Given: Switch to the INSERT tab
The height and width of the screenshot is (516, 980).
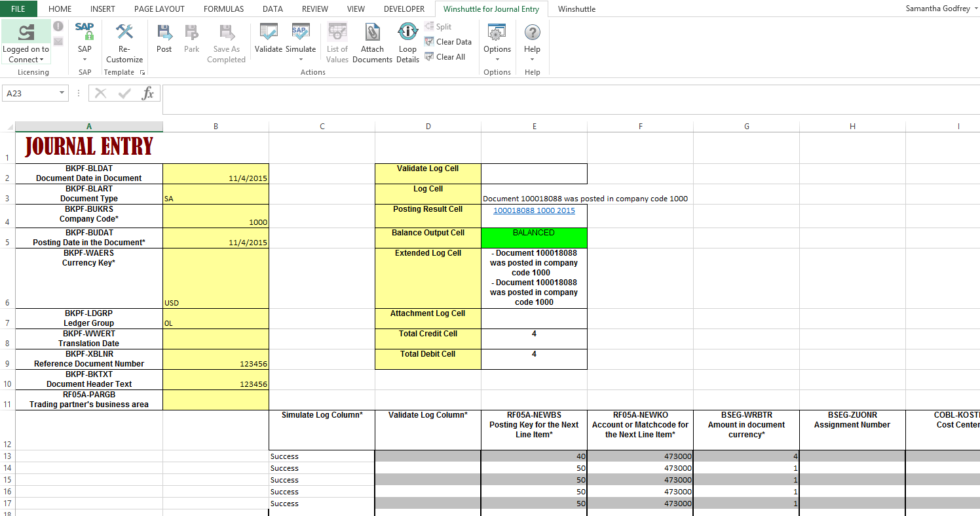Looking at the screenshot, I should pyautogui.click(x=103, y=9).
